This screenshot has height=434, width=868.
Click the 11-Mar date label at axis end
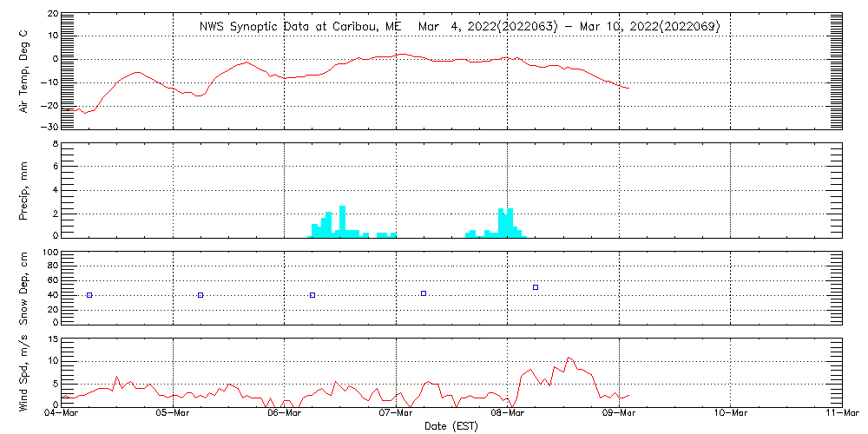842,414
